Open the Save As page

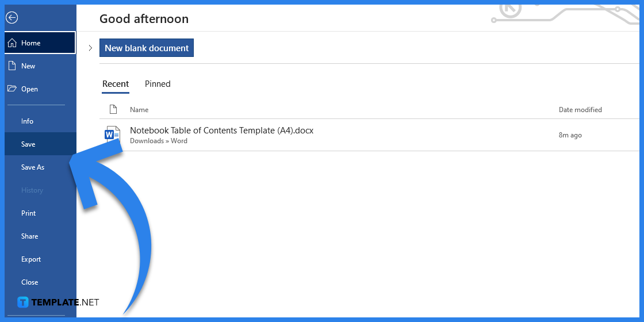pos(33,167)
